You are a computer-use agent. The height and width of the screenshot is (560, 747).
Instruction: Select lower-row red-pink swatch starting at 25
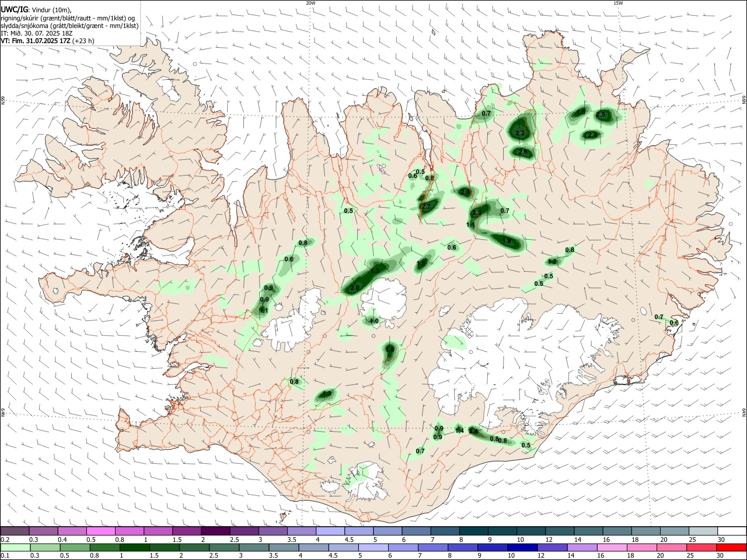(700, 547)
